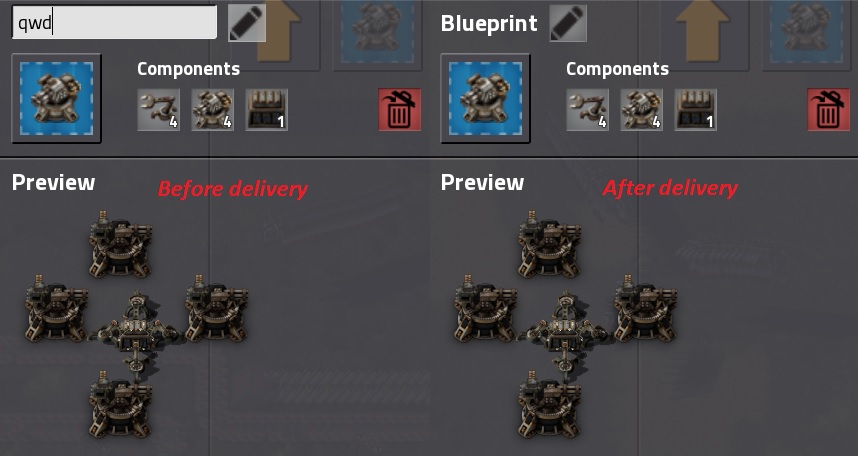The width and height of the screenshot is (858, 456).
Task: Click the gun turret component icon in left panel
Action: click(213, 109)
